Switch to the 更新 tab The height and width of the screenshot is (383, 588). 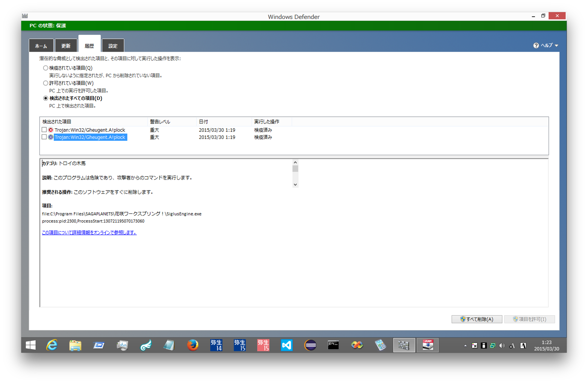click(x=66, y=46)
